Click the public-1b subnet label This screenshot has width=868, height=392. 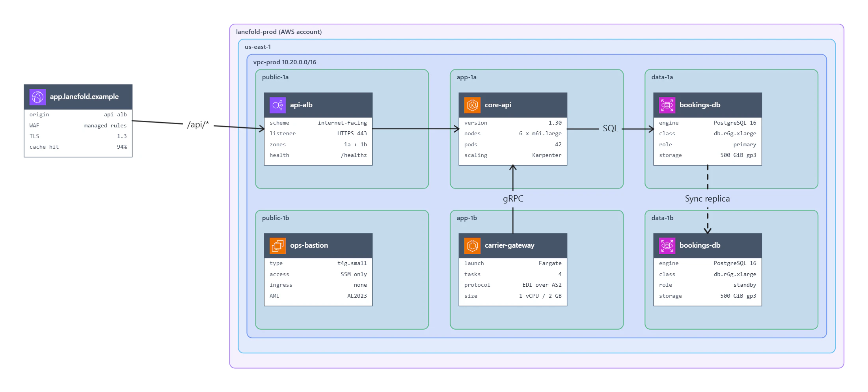[x=276, y=218]
